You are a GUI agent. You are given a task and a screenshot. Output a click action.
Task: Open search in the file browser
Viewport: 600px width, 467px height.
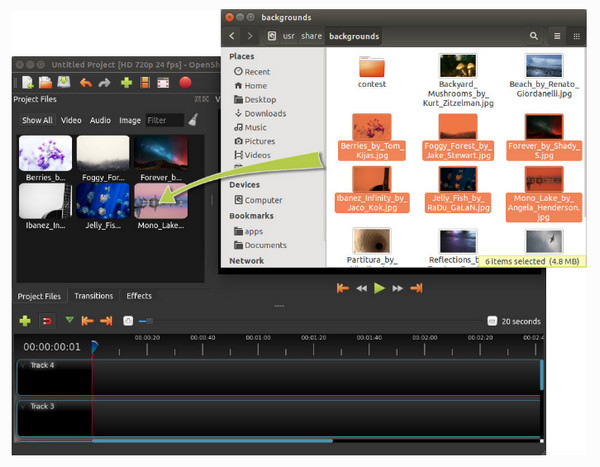[x=534, y=36]
